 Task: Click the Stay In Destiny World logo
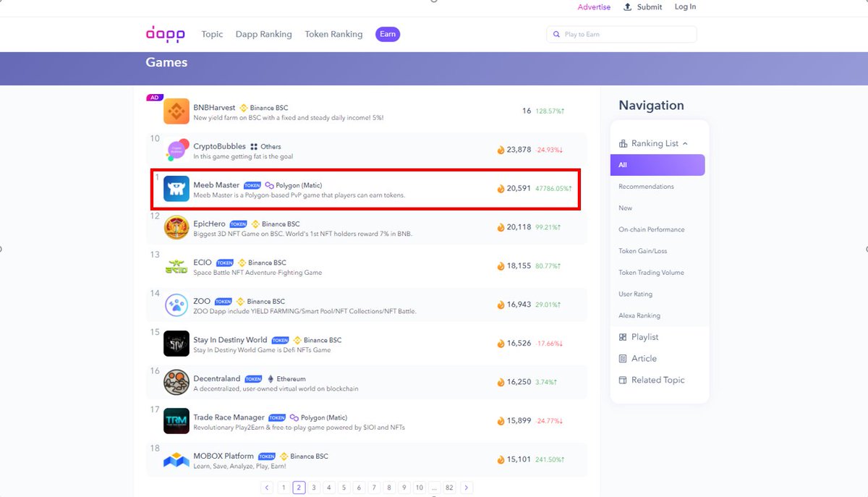tap(176, 344)
